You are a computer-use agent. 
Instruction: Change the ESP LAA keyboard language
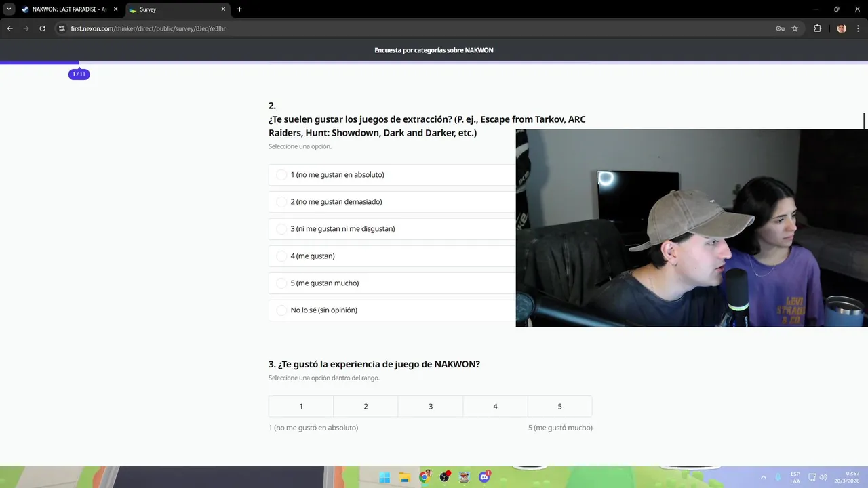click(795, 477)
